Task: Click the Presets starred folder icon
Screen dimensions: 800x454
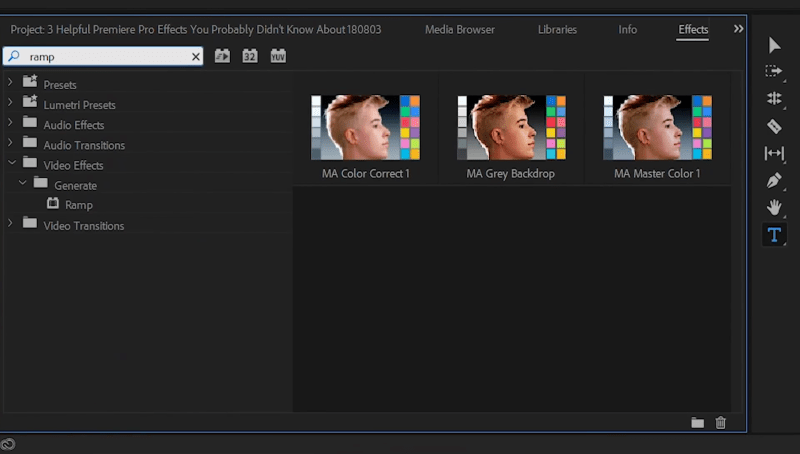Action: 30,81
